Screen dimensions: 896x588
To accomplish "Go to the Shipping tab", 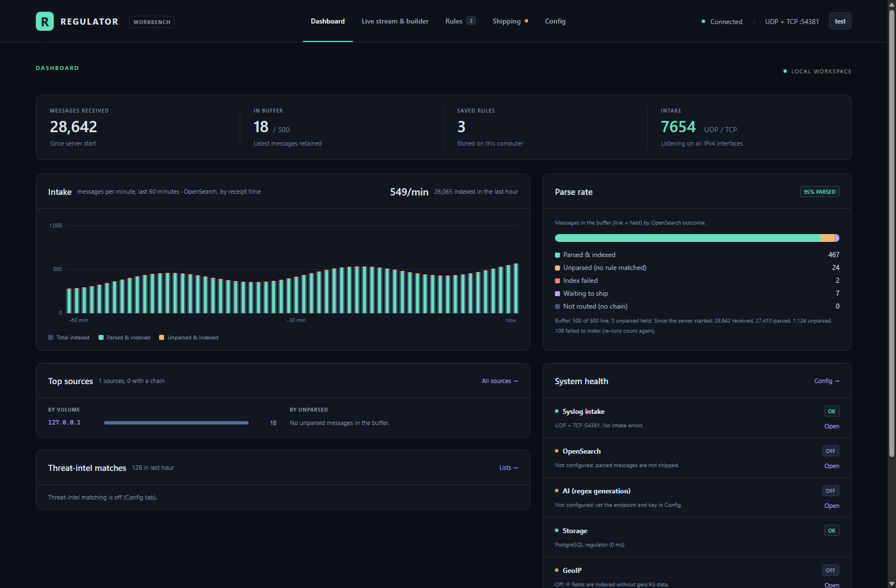I will click(x=510, y=21).
